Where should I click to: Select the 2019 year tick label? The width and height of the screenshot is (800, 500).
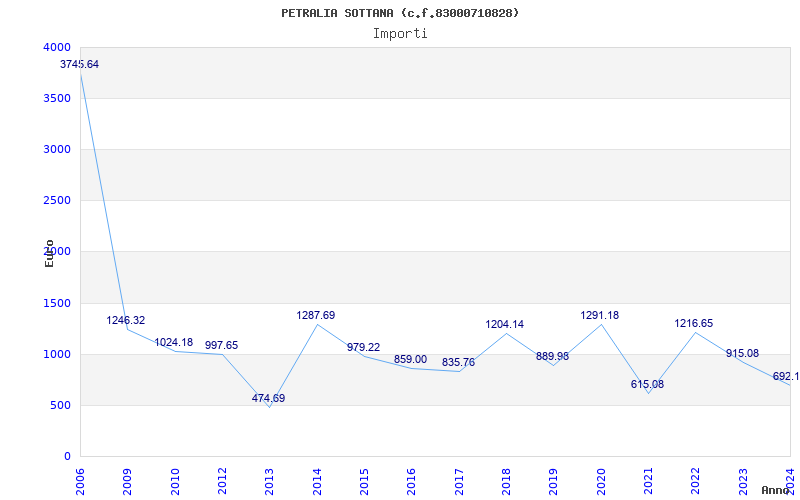pyautogui.click(x=554, y=482)
